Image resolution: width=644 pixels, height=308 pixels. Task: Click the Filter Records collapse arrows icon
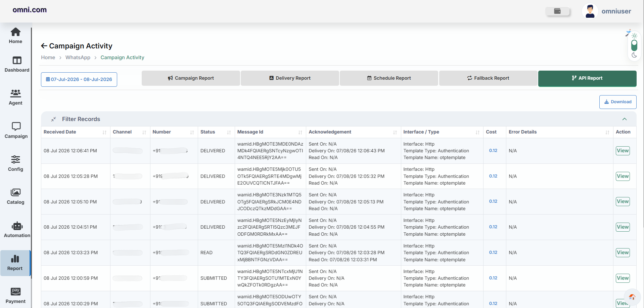coord(53,119)
